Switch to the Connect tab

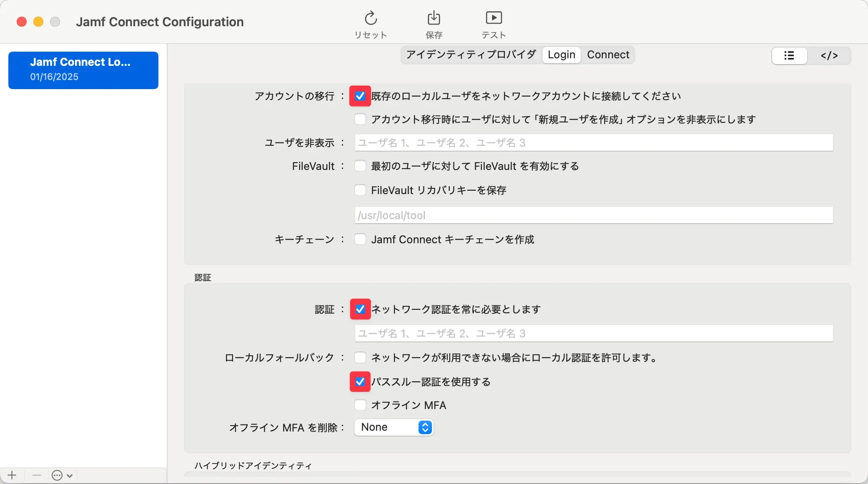click(x=608, y=55)
